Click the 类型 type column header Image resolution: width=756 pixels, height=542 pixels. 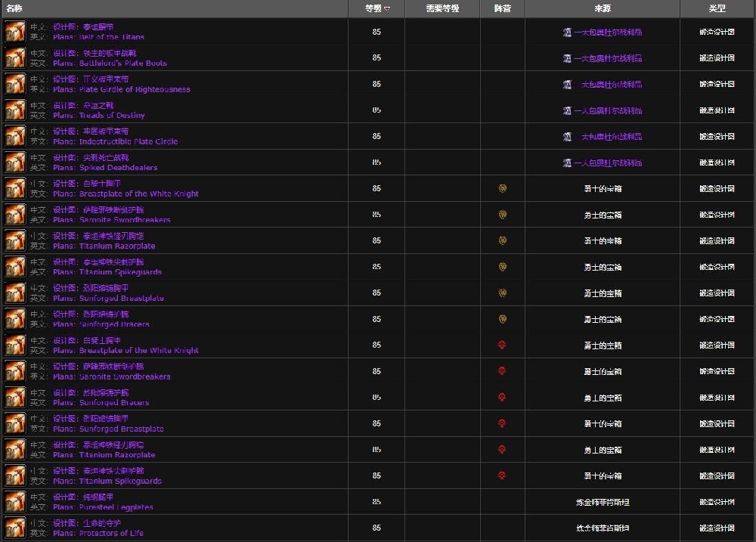(717, 8)
